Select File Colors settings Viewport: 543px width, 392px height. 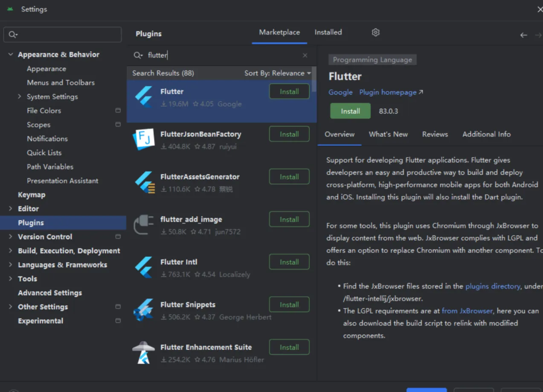[44, 110]
